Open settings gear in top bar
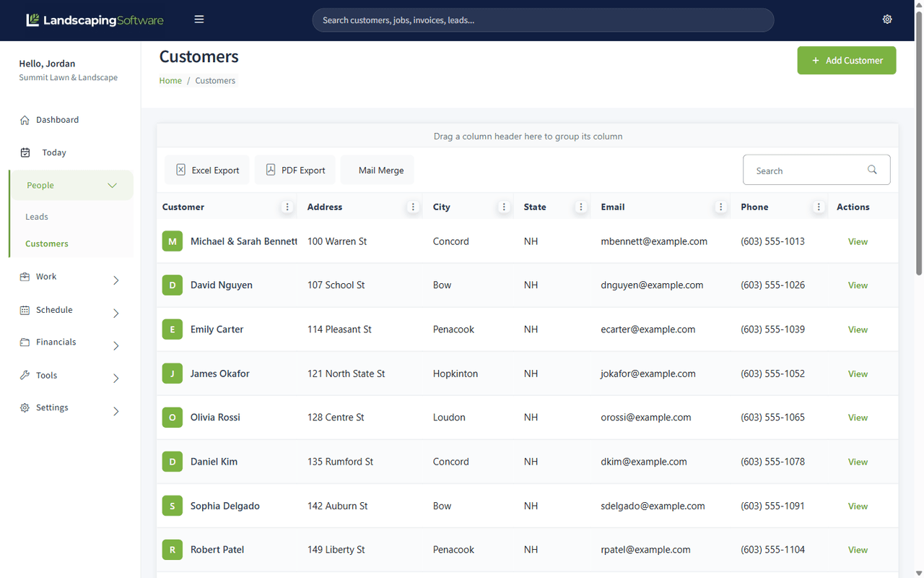 pyautogui.click(x=887, y=20)
